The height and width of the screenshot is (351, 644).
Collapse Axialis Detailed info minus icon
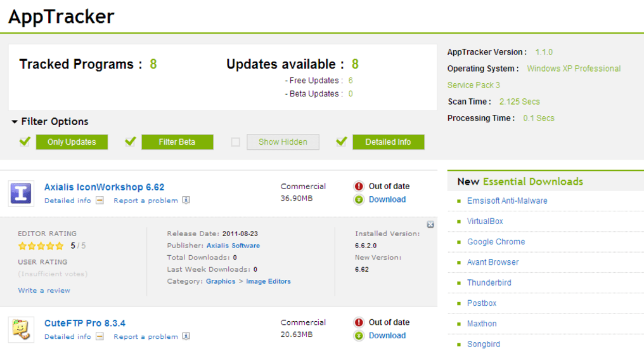click(x=100, y=201)
